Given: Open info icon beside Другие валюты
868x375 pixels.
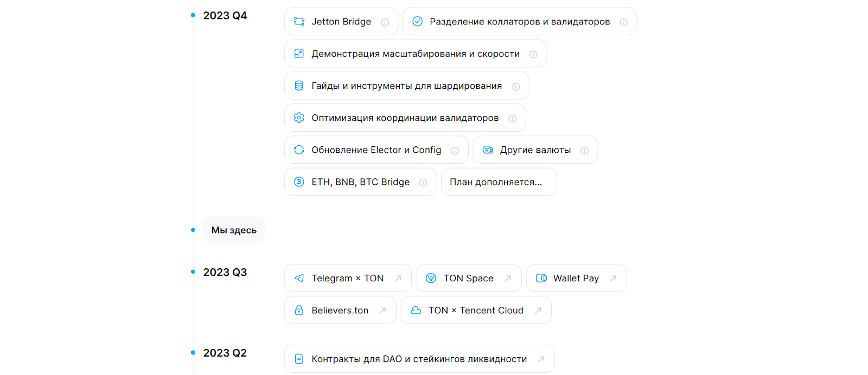Looking at the screenshot, I should [585, 151].
